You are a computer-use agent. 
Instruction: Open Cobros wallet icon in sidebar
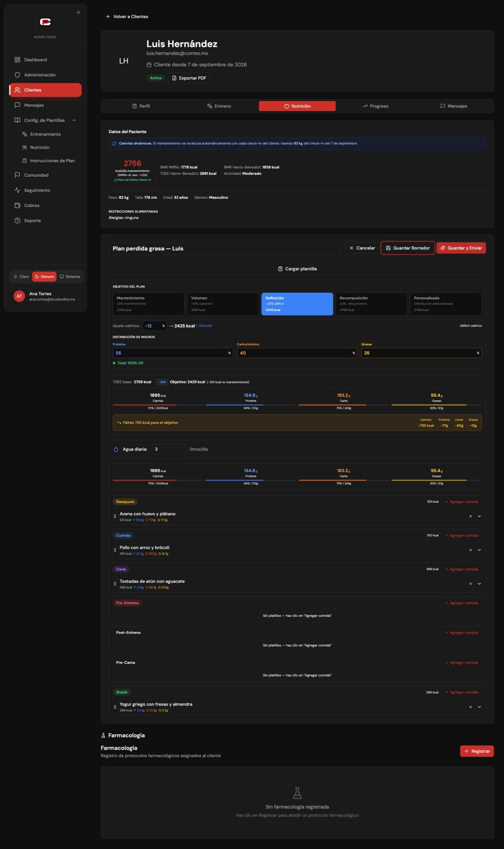tap(17, 205)
